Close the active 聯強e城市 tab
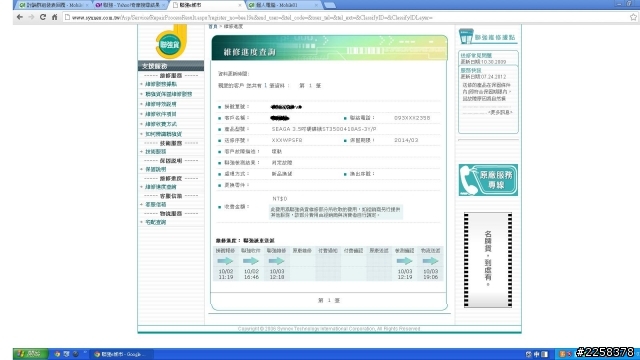 click(x=240, y=5)
